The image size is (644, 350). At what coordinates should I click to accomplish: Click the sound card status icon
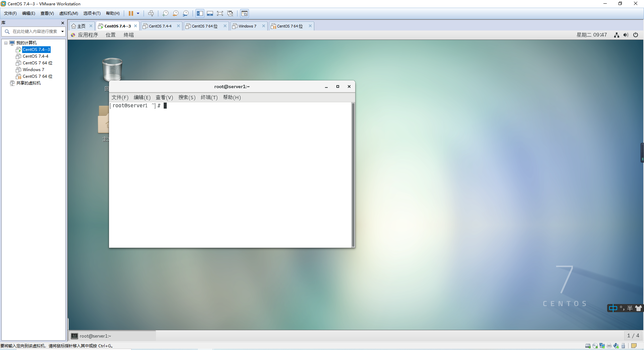(x=616, y=346)
